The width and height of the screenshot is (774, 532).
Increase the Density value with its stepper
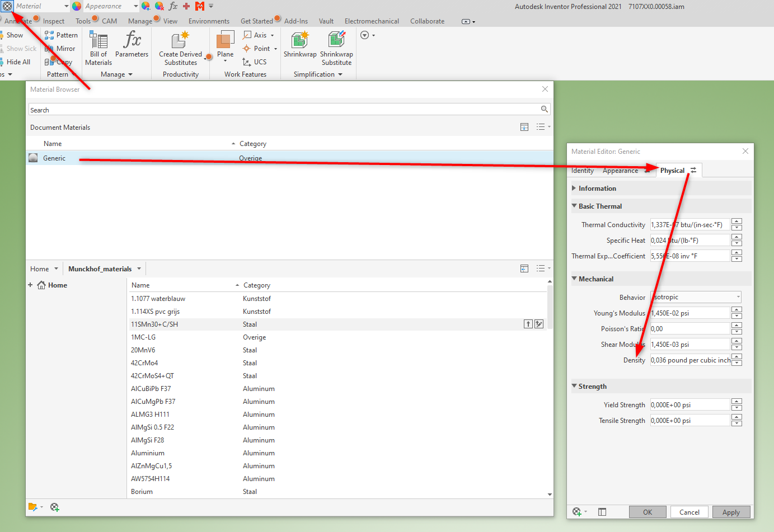pos(737,357)
